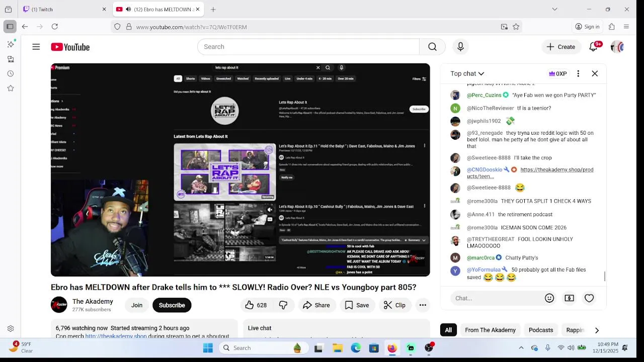
Task: Open Super Chat dollar icon
Action: point(569,298)
